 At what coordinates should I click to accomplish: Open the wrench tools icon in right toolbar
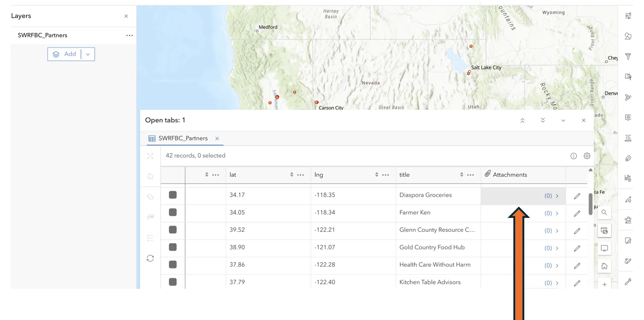point(628,282)
